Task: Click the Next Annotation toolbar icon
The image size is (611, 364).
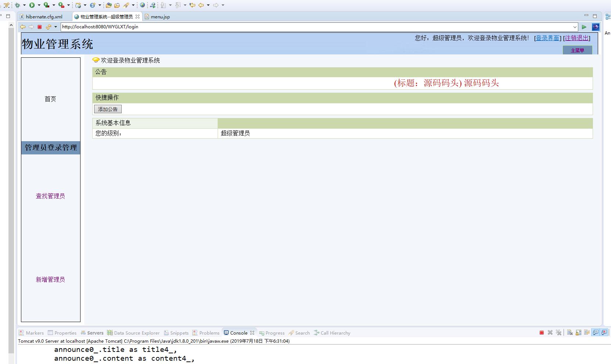Action: pyautogui.click(x=163, y=5)
